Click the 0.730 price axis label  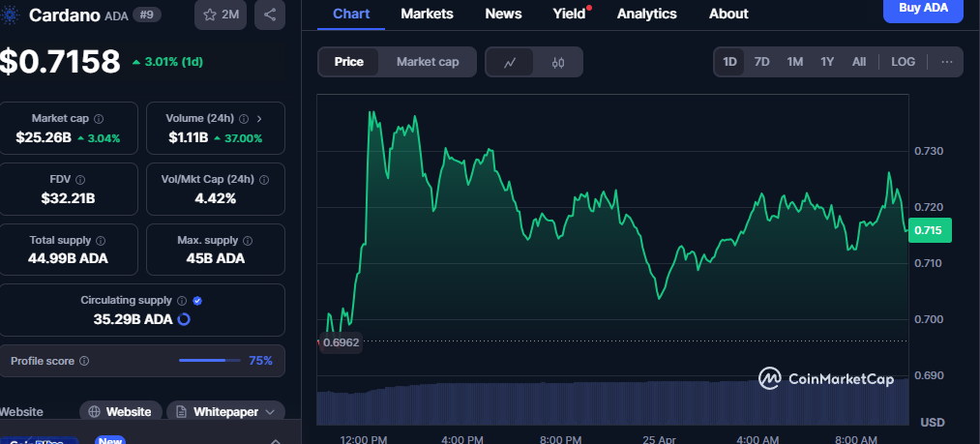929,151
